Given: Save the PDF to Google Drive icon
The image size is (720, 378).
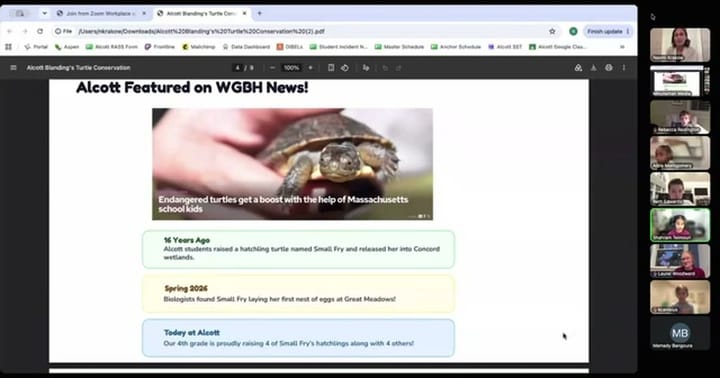Looking at the screenshot, I should point(579,68).
